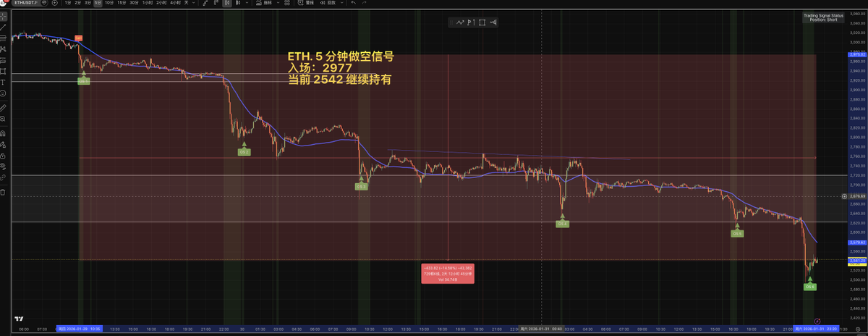Click the trash can remove-objects icon

coord(4,192)
